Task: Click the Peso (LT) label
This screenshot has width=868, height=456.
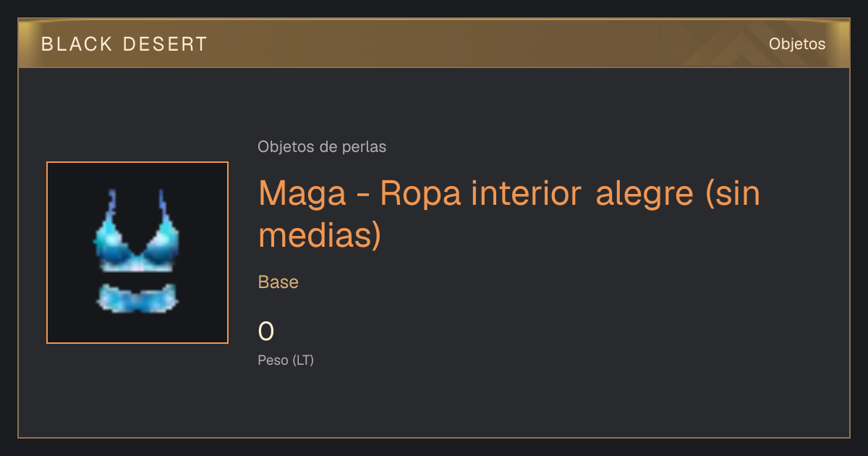Action: point(286,360)
